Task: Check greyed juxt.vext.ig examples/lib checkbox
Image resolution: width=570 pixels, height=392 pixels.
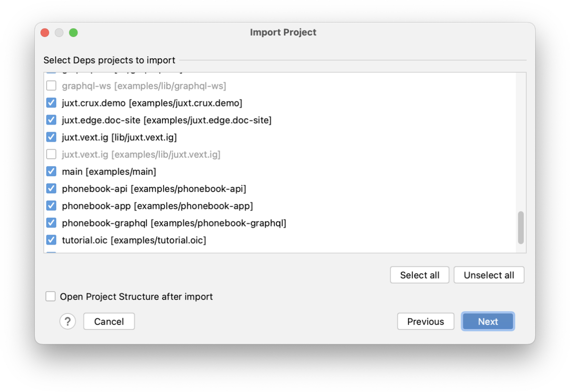Action: [x=51, y=154]
